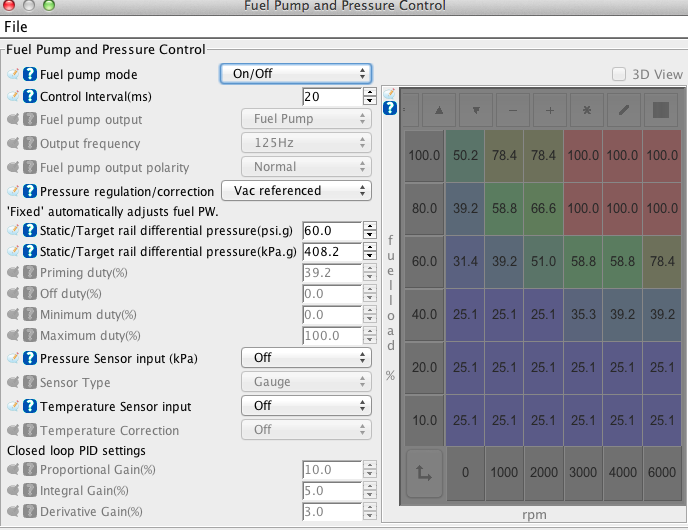This screenshot has width=688, height=530.
Task: Select the red 100.0 cell at 6000 rpm
Action: 661,155
